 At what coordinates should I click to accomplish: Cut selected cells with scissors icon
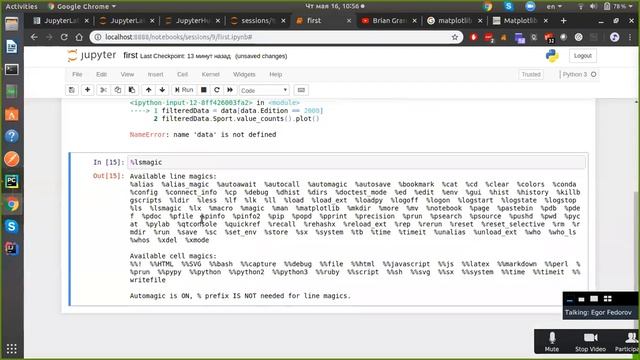click(104, 90)
